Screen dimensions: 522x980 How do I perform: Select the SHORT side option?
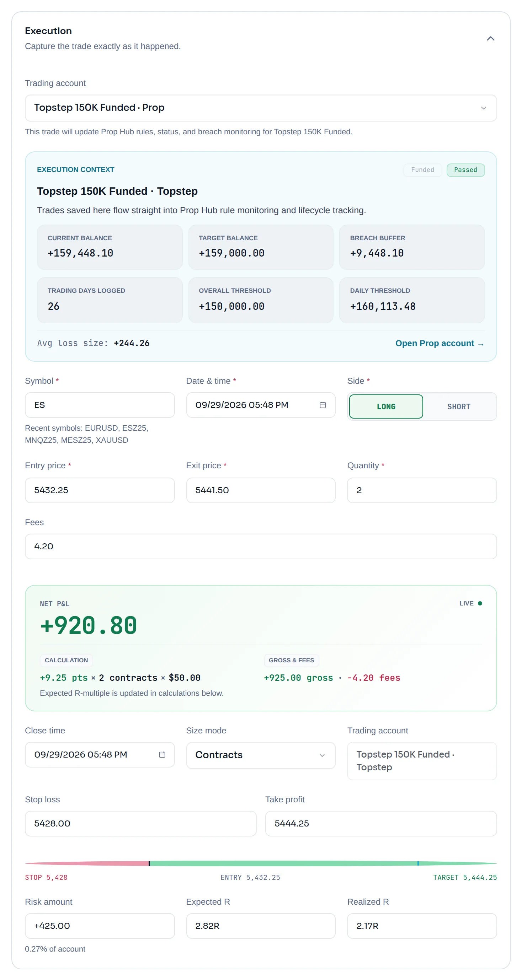(458, 406)
